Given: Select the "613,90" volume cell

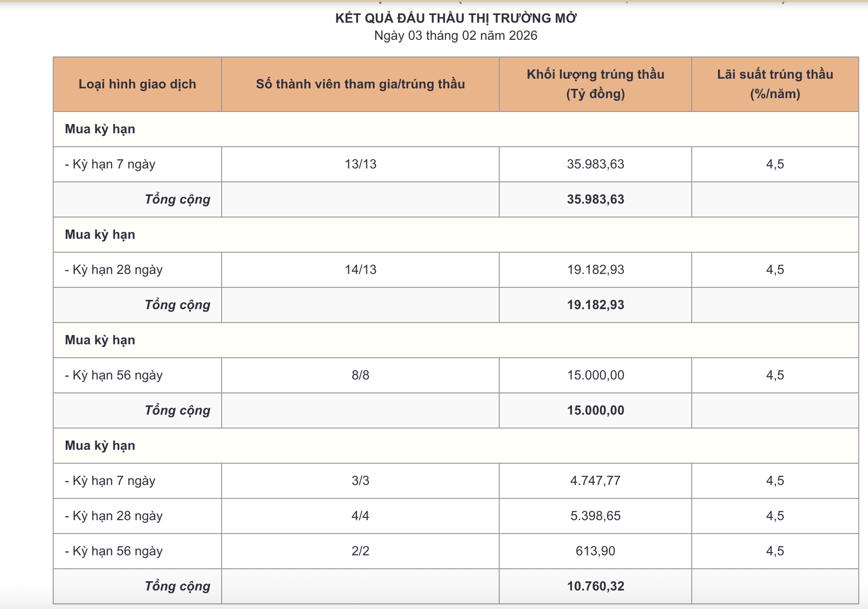Looking at the screenshot, I should (x=595, y=551).
